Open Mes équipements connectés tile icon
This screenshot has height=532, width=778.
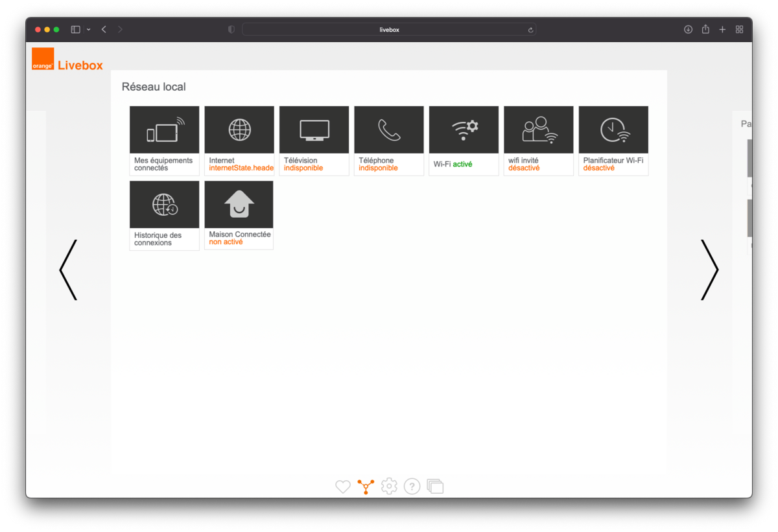tap(165, 130)
